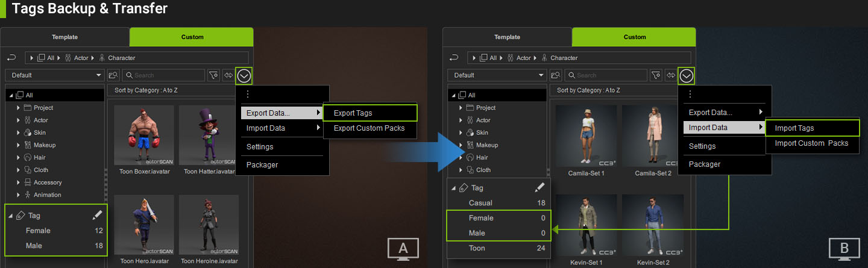868x268 pixels.
Task: Open the Default dropdown in left panel A
Action: (x=54, y=75)
